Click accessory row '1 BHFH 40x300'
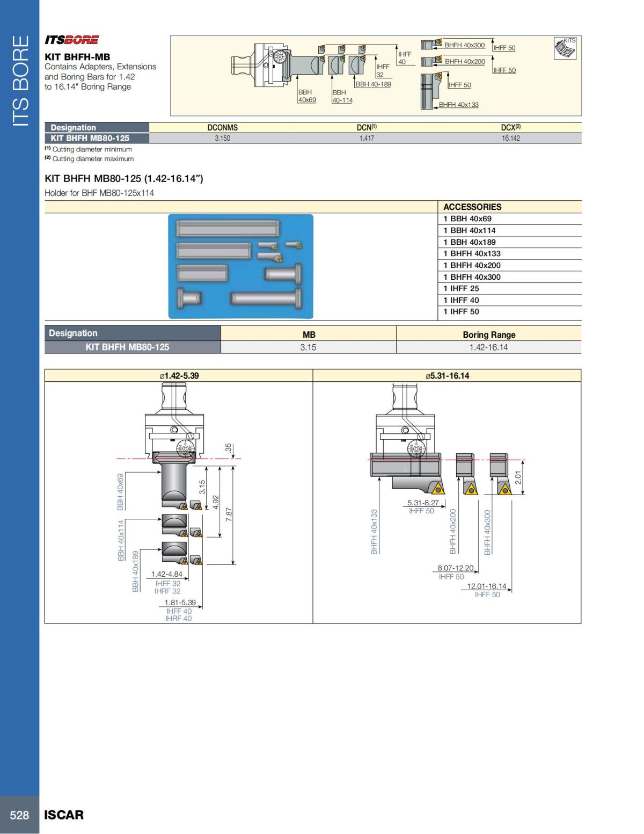 (x=510, y=277)
